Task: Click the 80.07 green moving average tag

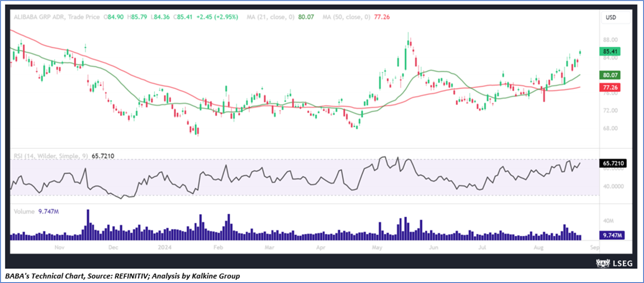Action: [x=610, y=75]
